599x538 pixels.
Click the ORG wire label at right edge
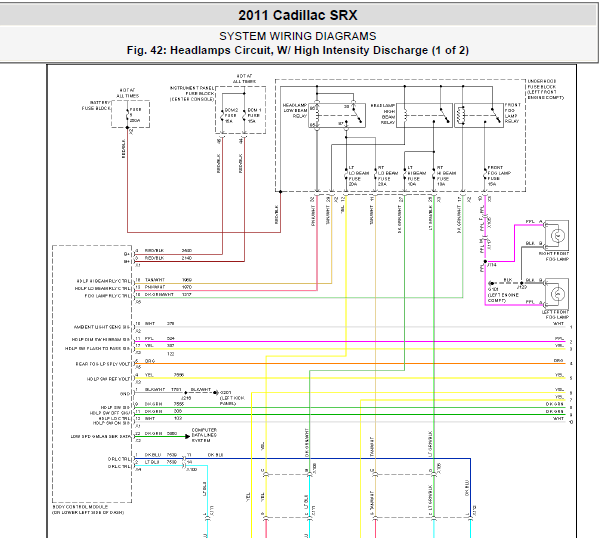click(x=559, y=361)
